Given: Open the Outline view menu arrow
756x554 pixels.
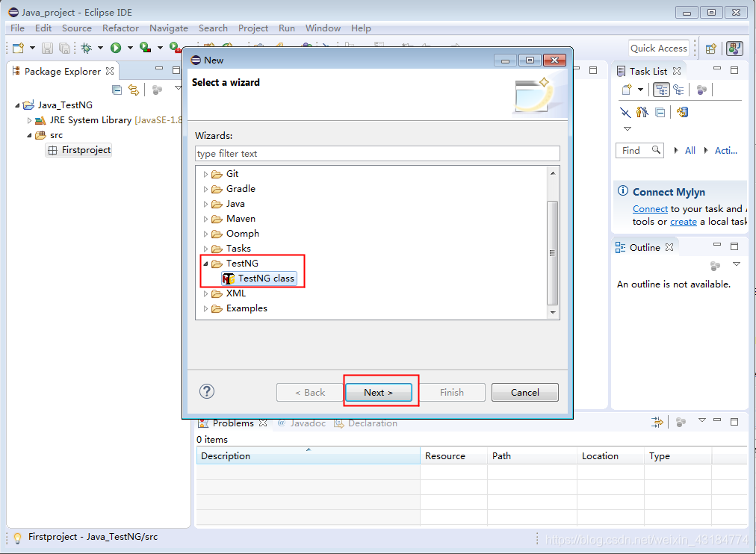Looking at the screenshot, I should coord(737,264).
